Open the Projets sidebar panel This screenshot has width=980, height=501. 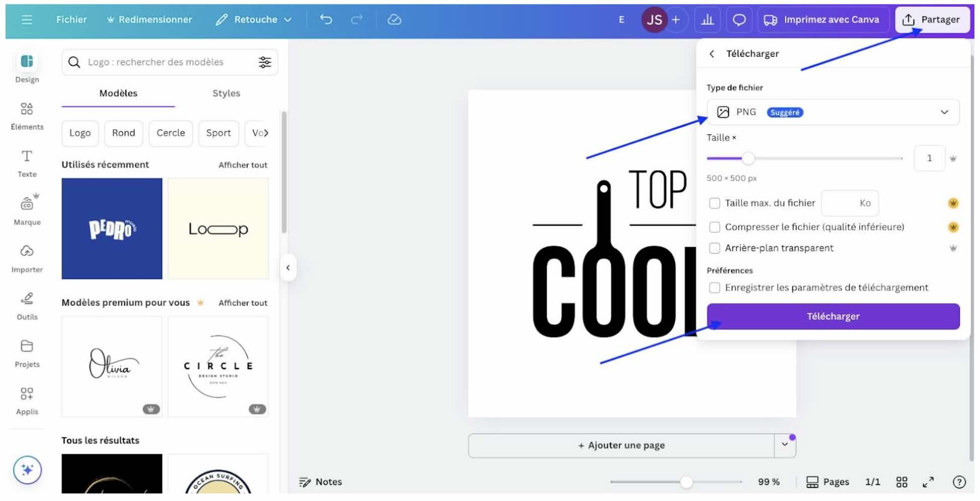27,354
